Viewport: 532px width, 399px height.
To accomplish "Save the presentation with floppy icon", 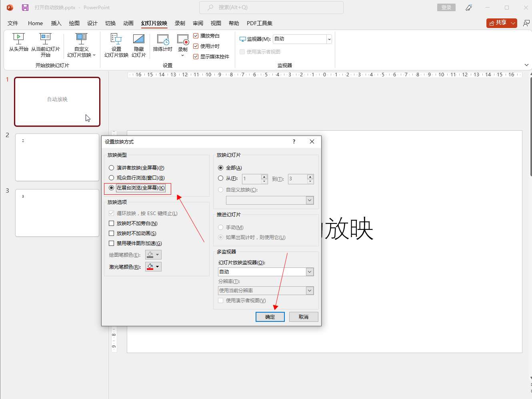I will (x=25, y=7).
